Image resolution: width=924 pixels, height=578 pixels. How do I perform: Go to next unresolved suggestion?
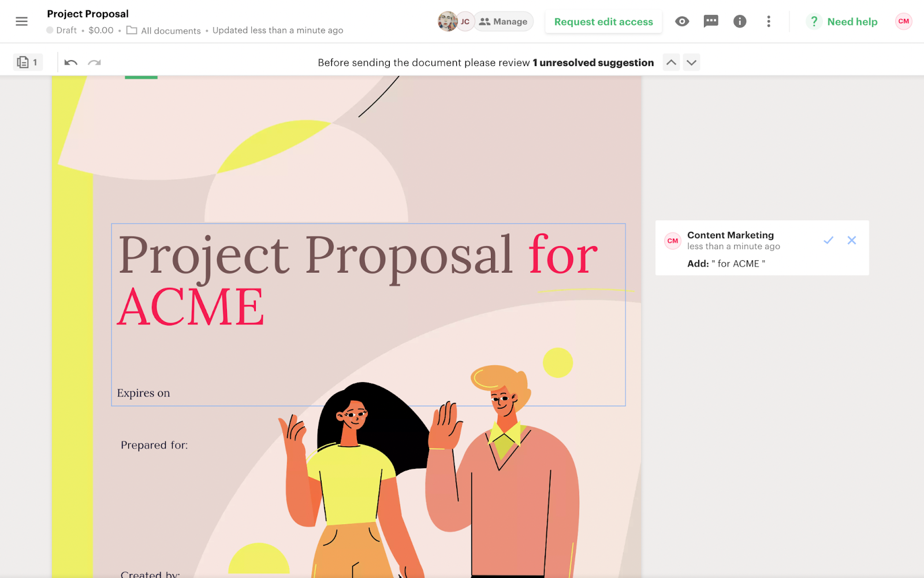[x=691, y=62]
